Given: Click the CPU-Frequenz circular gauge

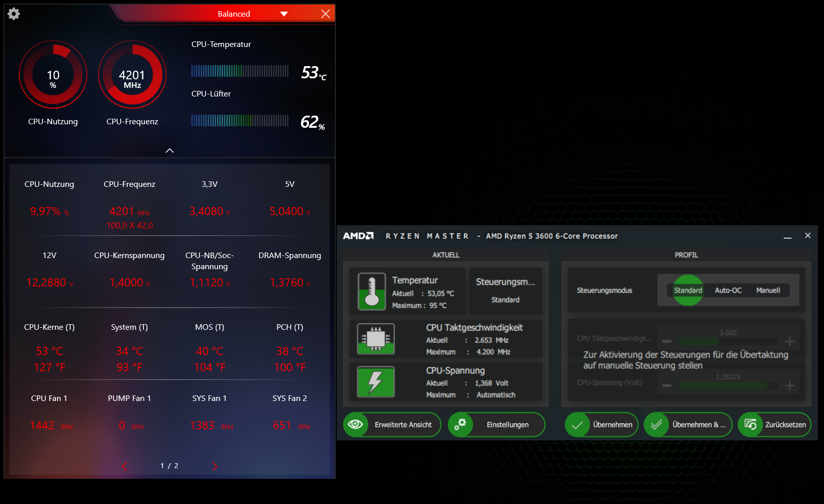Looking at the screenshot, I should pyautogui.click(x=132, y=75).
